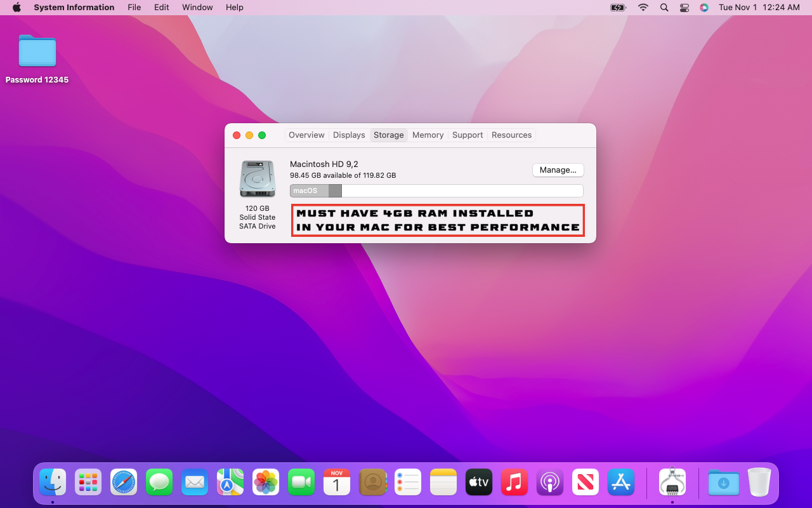
Task: Open App Store from the Dock
Action: click(621, 483)
